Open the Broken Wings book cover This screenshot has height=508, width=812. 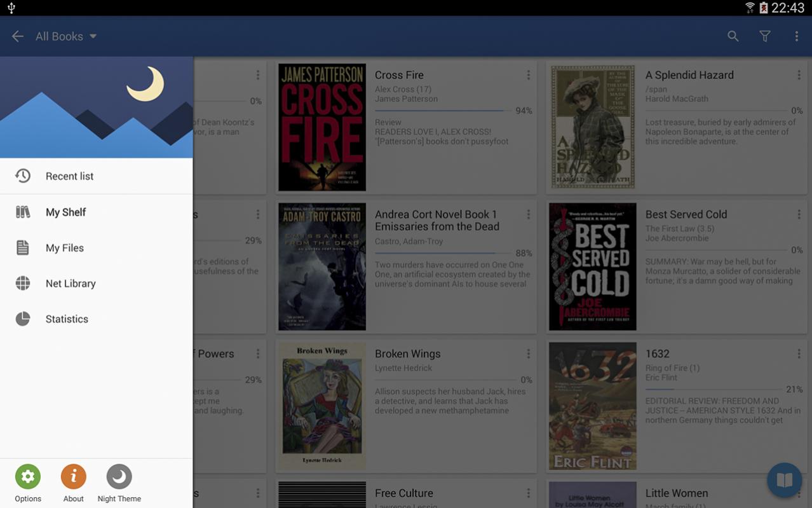click(x=322, y=406)
